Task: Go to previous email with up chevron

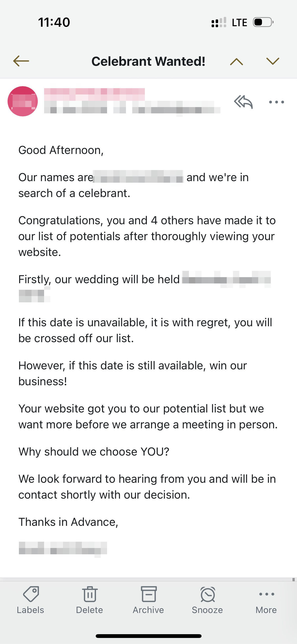Action: tap(236, 61)
